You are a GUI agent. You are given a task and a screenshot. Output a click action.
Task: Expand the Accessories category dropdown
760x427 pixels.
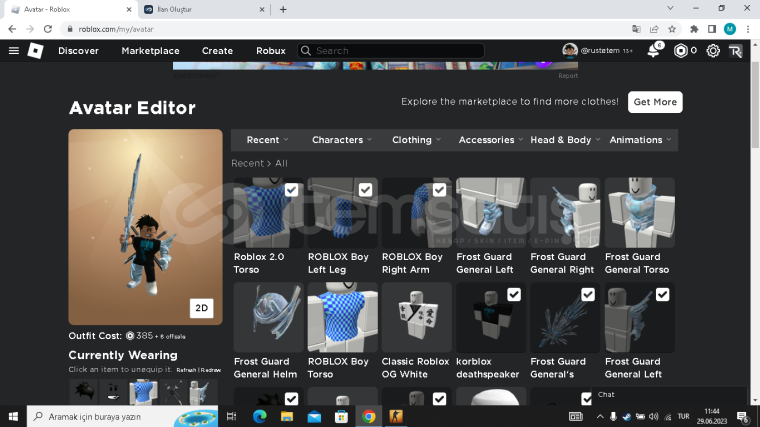point(491,140)
